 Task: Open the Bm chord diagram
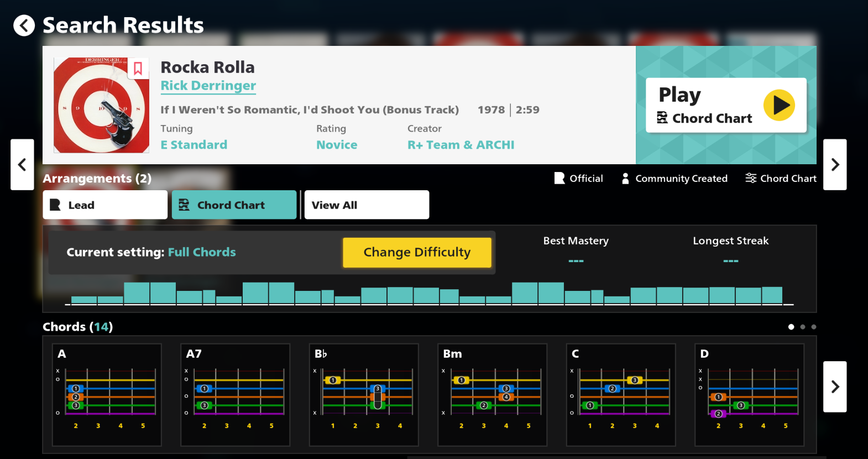[x=493, y=395]
